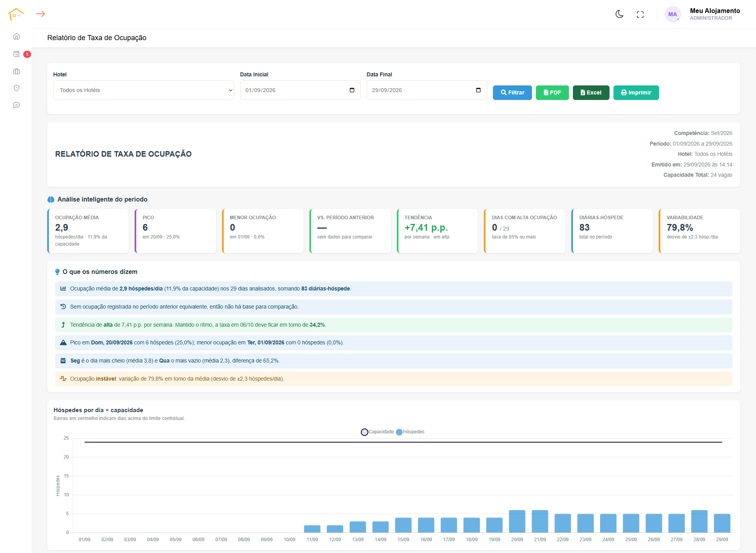Open the suitcase sidebar icon
The width and height of the screenshot is (756, 553).
17,71
